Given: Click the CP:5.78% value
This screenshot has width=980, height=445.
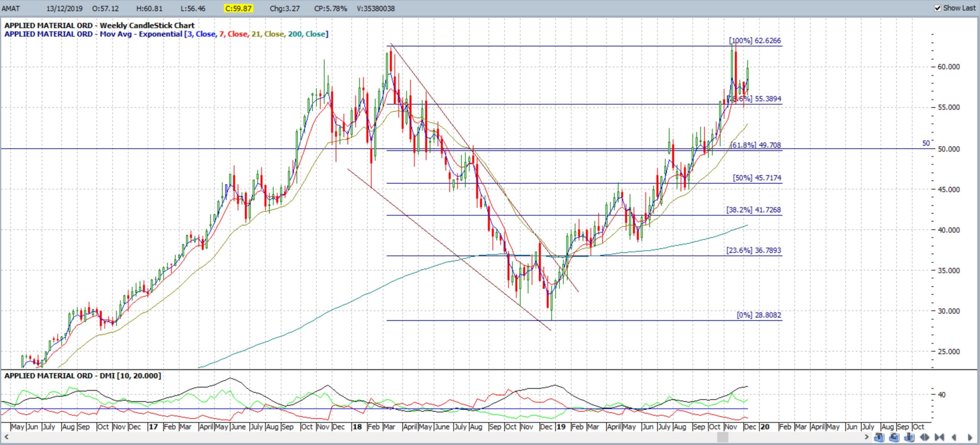Looking at the screenshot, I should click(330, 8).
